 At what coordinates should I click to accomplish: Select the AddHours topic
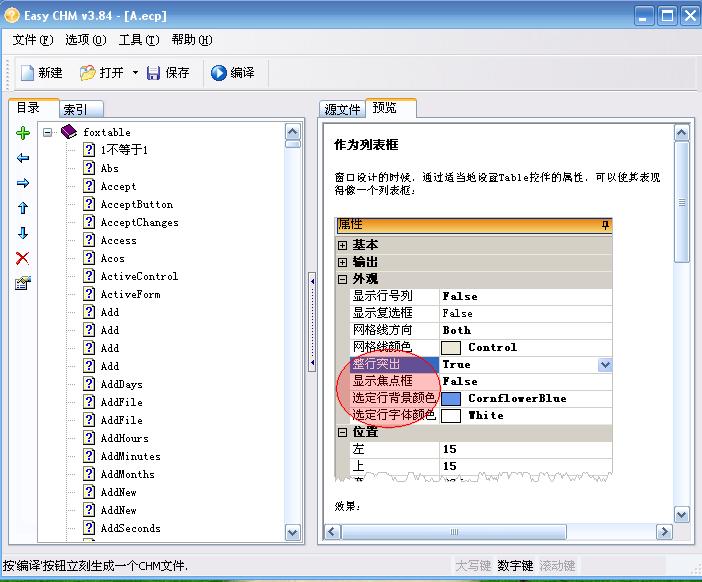[x=124, y=438]
